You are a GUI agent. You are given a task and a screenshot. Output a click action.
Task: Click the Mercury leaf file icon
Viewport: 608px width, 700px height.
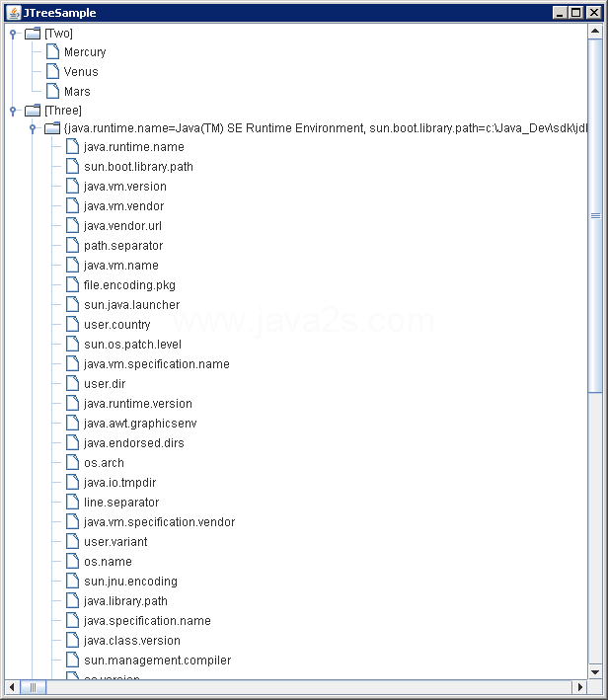pos(52,51)
